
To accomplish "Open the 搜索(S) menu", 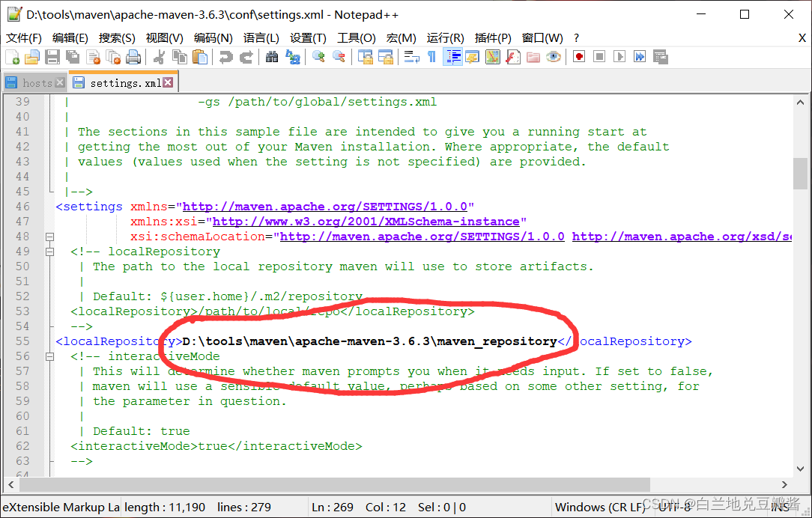I will (117, 37).
